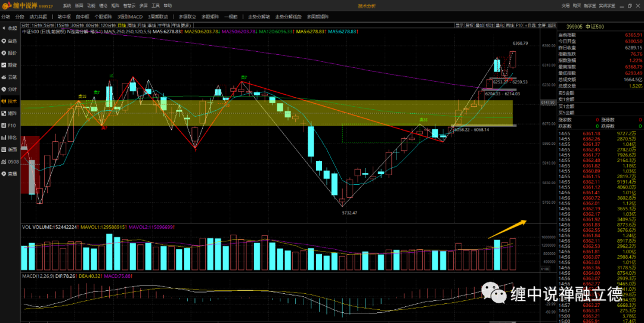Open 标注 annotation dropdown
Viewport: 644px width, 323px height.
coord(490,26)
